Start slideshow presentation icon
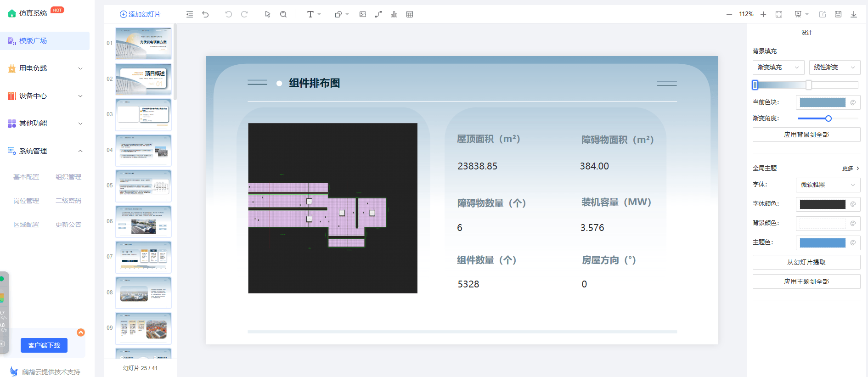868x377 pixels. (x=798, y=14)
